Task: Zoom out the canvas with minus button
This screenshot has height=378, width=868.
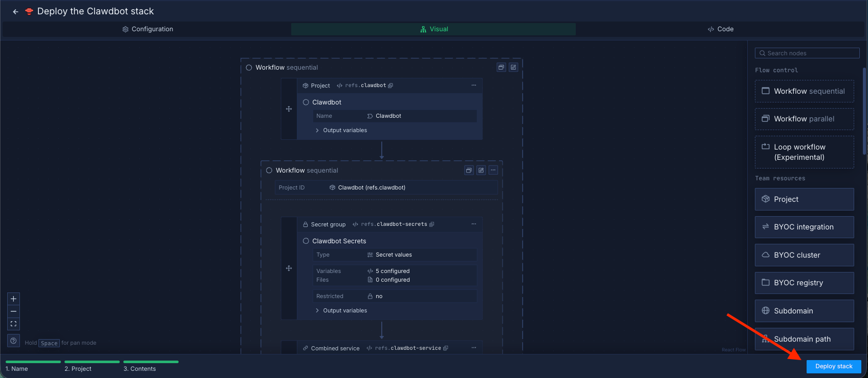Action: [14, 311]
